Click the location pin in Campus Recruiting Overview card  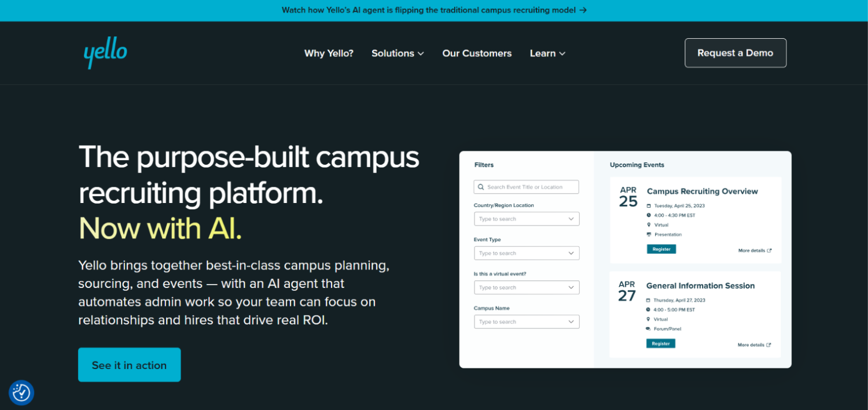click(x=649, y=225)
